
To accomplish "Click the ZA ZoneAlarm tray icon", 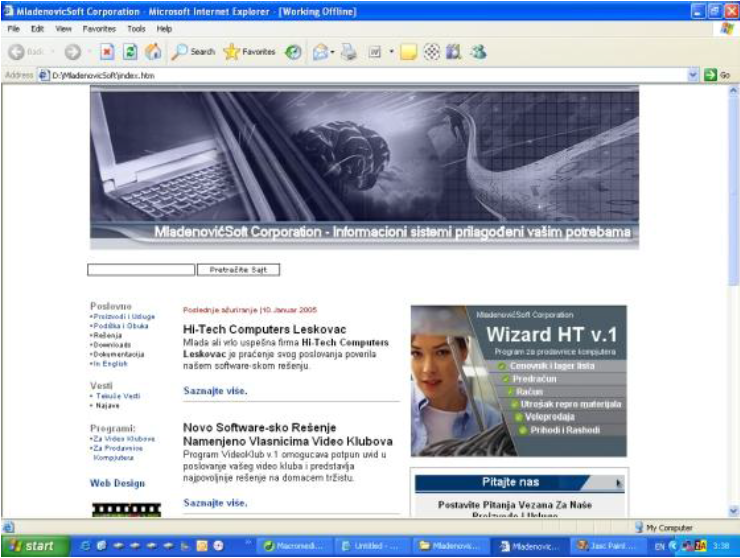I will [700, 546].
